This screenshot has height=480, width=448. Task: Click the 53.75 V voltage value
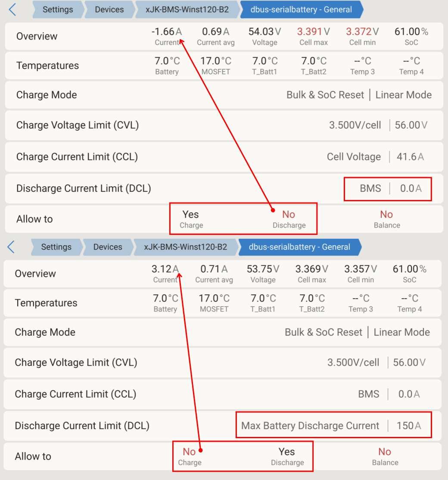click(x=263, y=269)
